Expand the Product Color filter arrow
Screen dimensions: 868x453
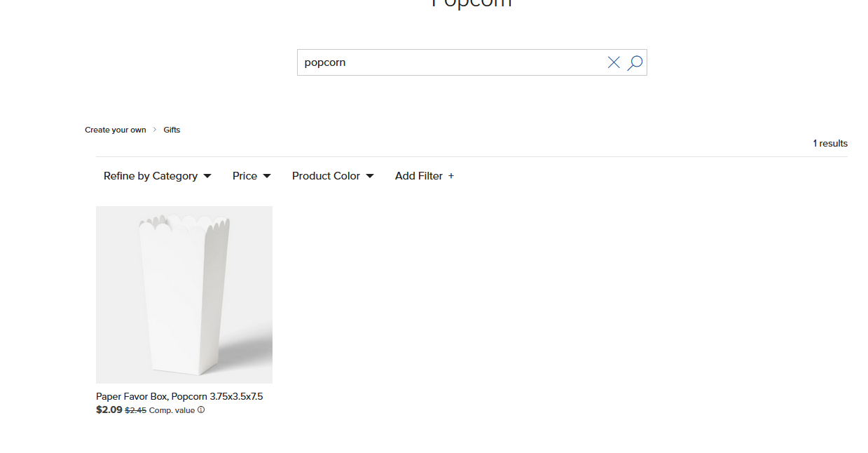click(x=370, y=176)
